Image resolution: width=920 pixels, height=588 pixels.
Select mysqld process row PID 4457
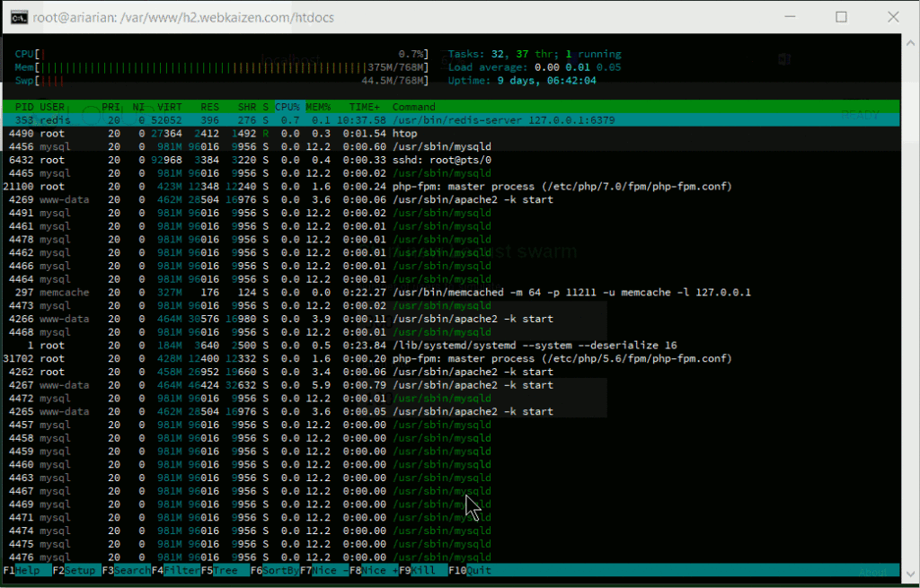pos(451,425)
